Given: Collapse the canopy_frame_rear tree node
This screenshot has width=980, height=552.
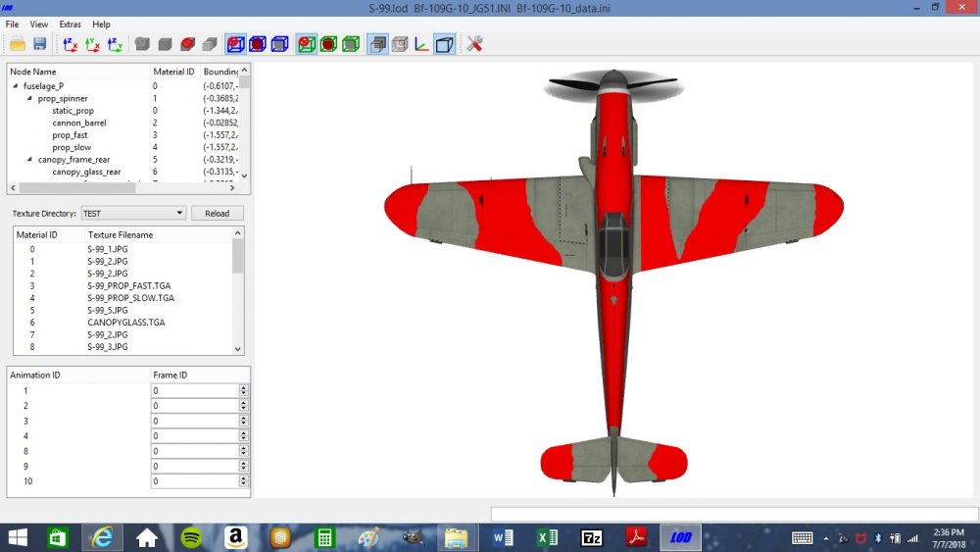Looking at the screenshot, I should (29, 160).
